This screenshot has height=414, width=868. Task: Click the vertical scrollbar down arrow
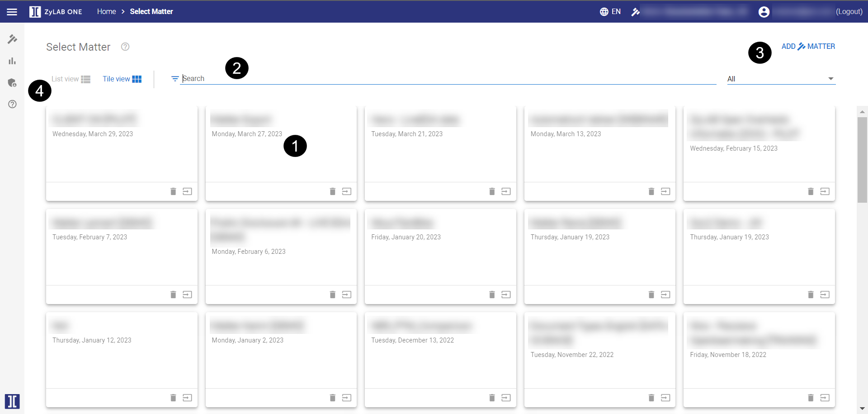tap(862, 409)
